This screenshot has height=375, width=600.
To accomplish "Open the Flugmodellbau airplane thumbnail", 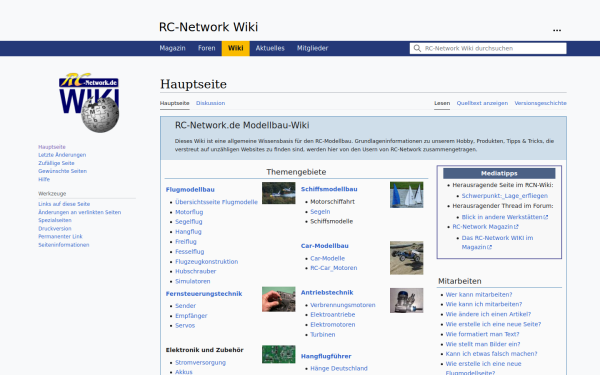I will coord(279,193).
